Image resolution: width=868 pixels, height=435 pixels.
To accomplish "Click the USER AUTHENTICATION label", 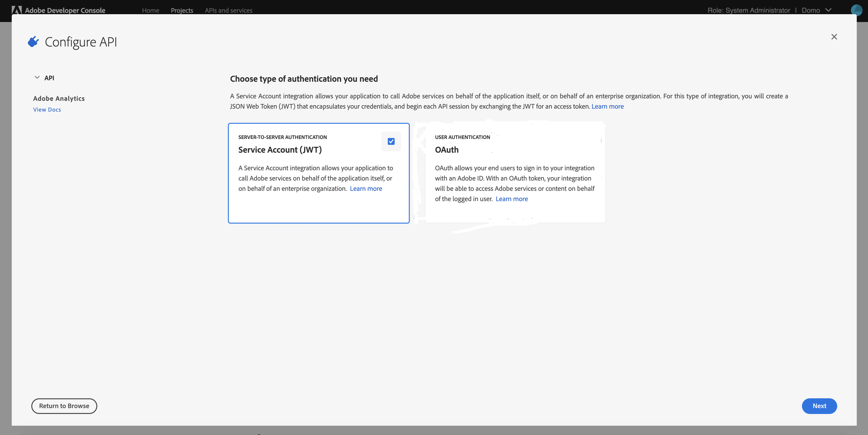I will 462,137.
